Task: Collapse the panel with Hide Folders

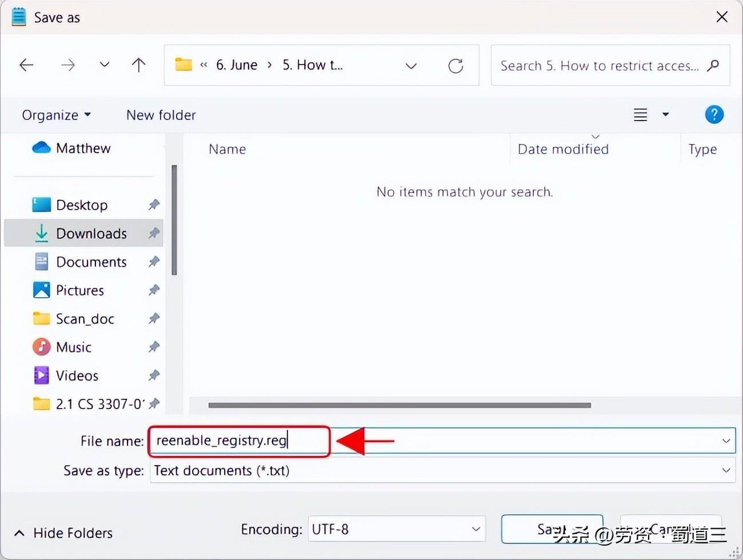Action: pyautogui.click(x=63, y=533)
